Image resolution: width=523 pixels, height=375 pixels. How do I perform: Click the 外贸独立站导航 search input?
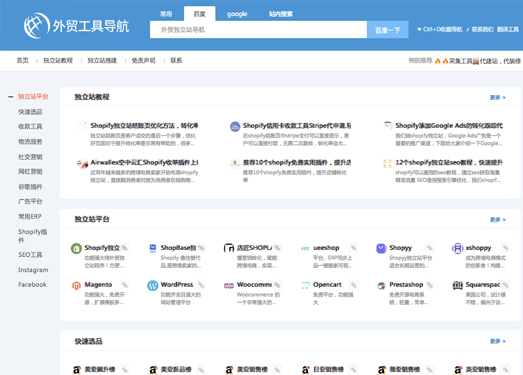point(258,30)
